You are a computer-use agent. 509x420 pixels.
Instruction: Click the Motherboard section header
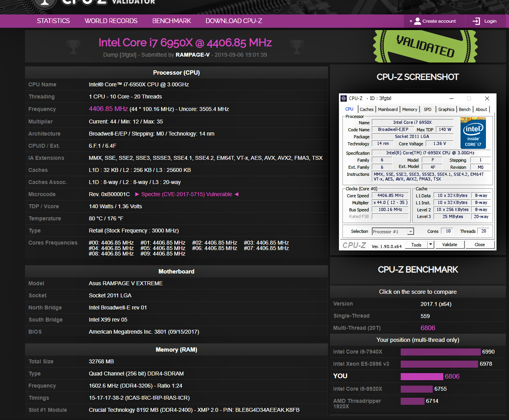pos(176,272)
